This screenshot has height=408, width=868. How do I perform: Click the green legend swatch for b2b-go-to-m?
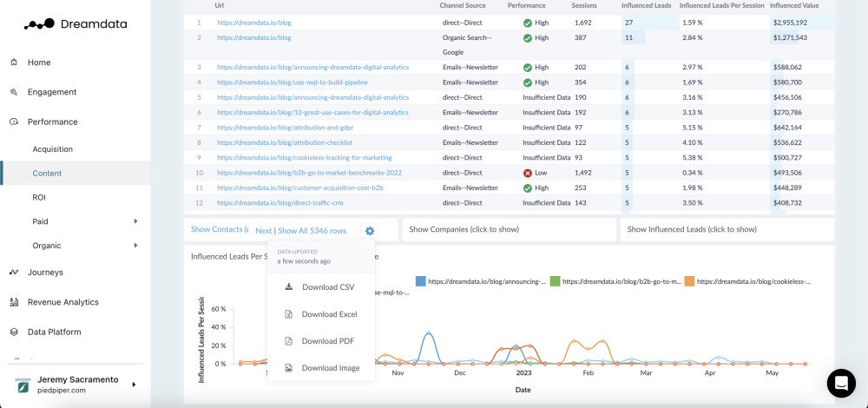tap(555, 281)
